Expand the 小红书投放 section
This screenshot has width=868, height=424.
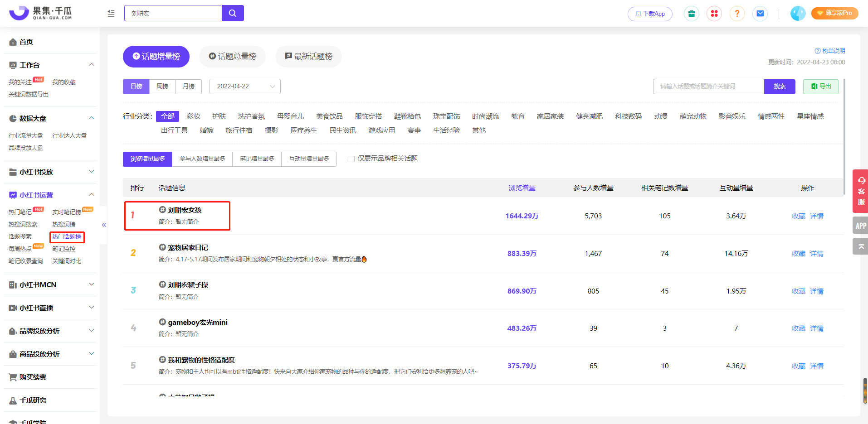pyautogui.click(x=91, y=172)
